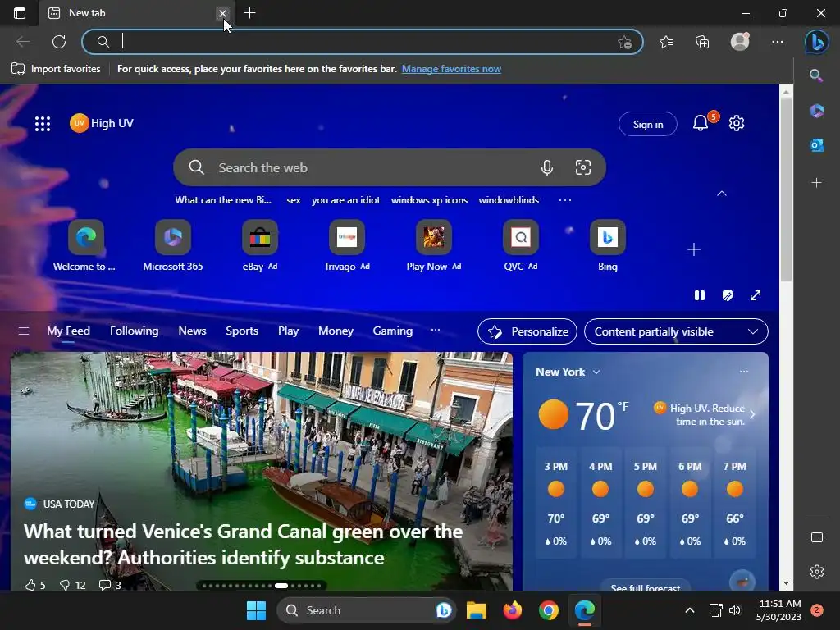Image resolution: width=840 pixels, height=630 pixels.
Task: Collapse the quick links section
Action: point(722,194)
